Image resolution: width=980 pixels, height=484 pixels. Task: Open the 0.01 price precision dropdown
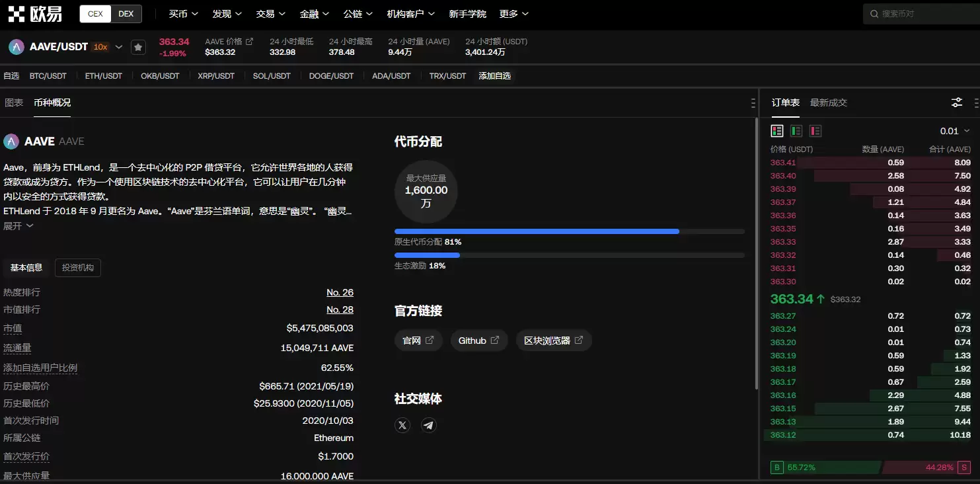pos(955,131)
